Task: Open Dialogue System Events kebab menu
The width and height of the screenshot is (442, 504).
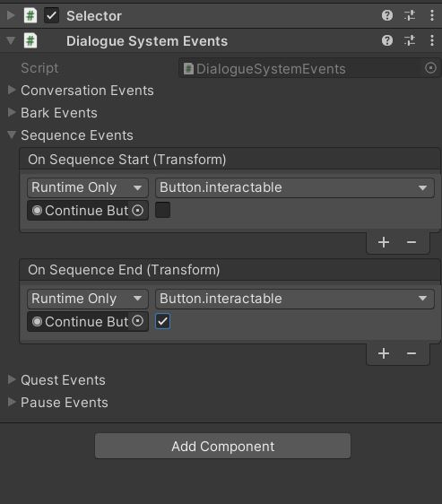Action: point(432,40)
